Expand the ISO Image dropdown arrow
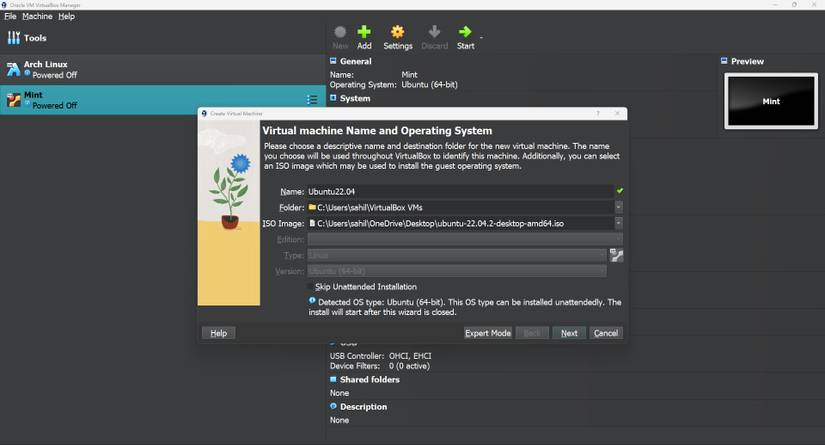 tap(619, 224)
